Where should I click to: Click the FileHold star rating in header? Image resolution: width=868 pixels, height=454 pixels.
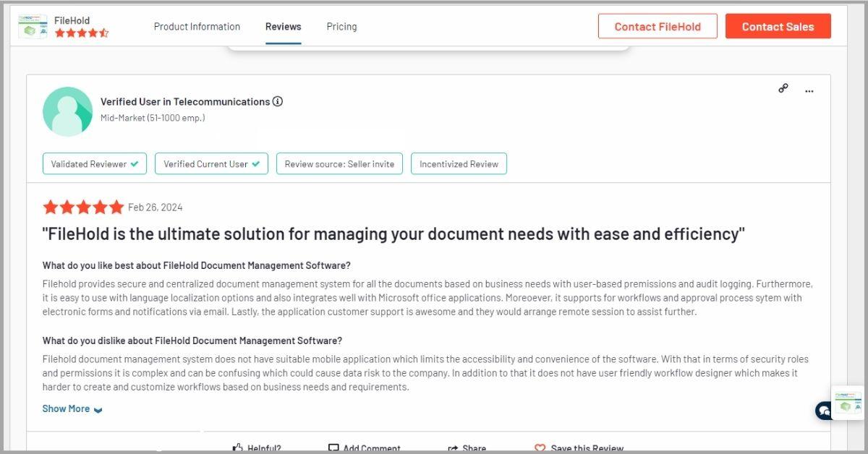pos(82,33)
